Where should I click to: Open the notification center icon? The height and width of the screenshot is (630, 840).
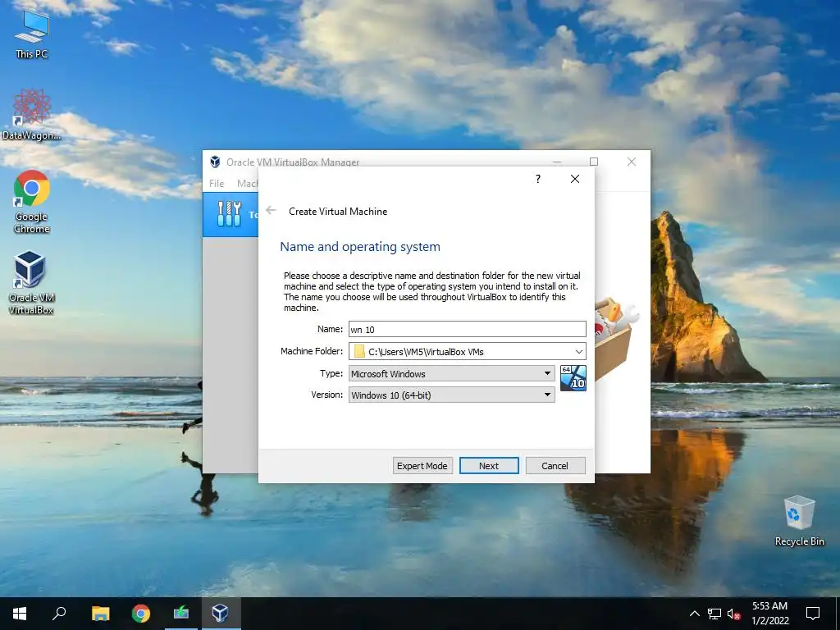click(x=813, y=614)
